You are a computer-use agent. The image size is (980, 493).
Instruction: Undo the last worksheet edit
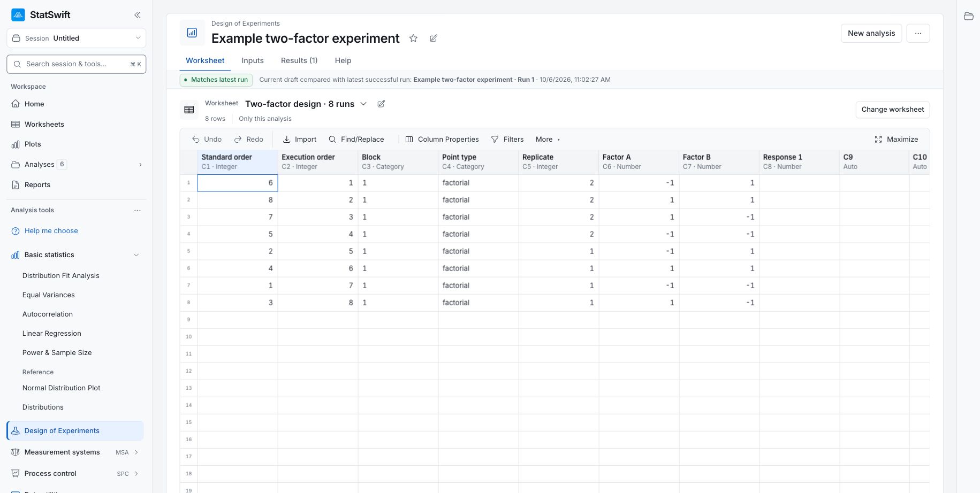pyautogui.click(x=207, y=139)
